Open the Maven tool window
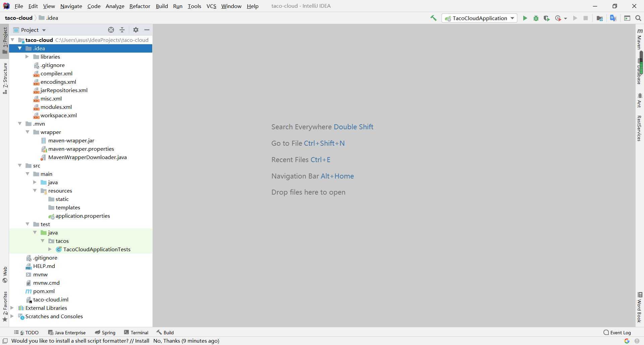The image size is (644, 345). [640, 39]
